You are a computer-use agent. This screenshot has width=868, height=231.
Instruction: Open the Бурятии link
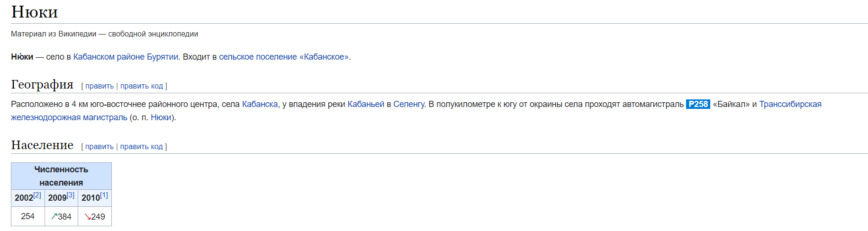(163, 57)
